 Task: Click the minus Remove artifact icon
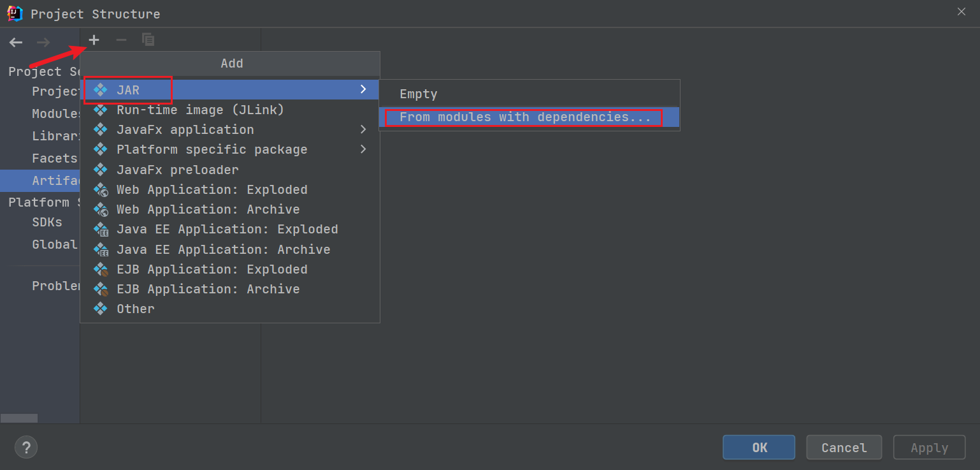click(121, 40)
